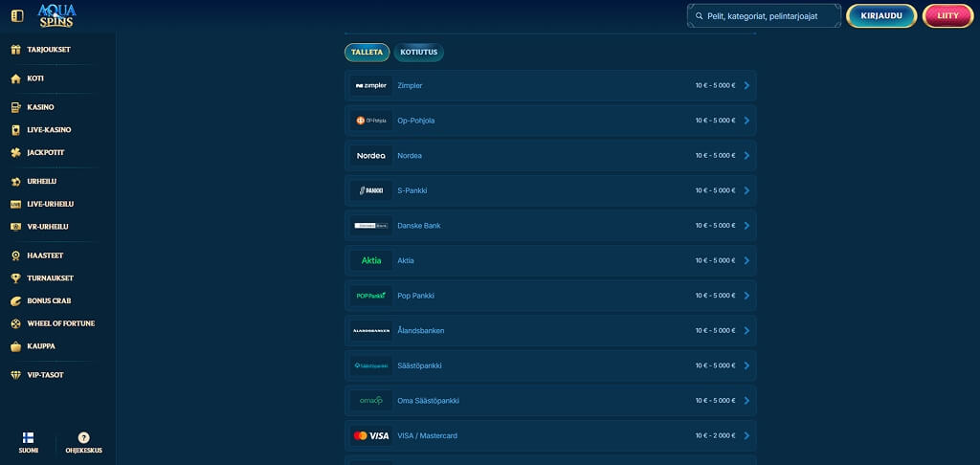The width and height of the screenshot is (980, 465).
Task: Click the POP Pankki logo thumbnail
Action: (371, 296)
